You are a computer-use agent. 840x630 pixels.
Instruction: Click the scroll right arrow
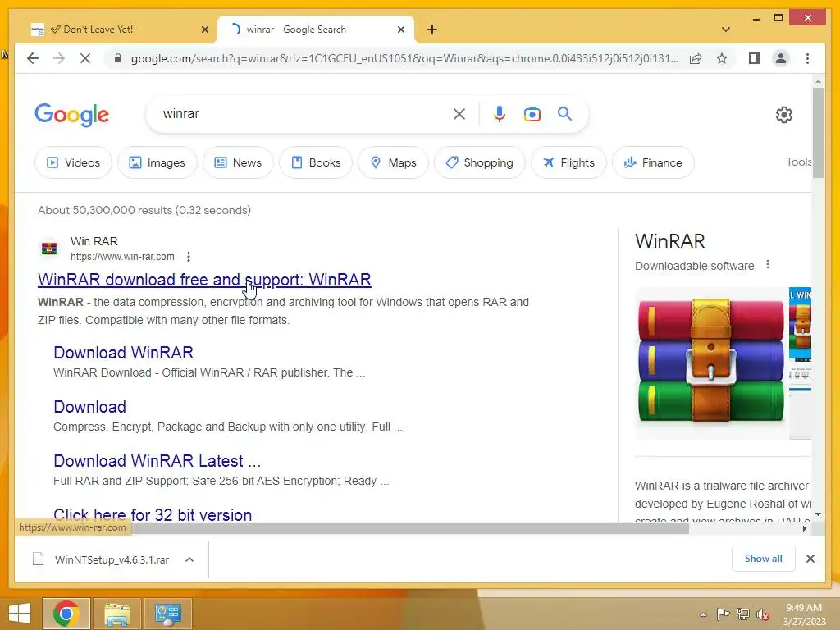[805, 529]
